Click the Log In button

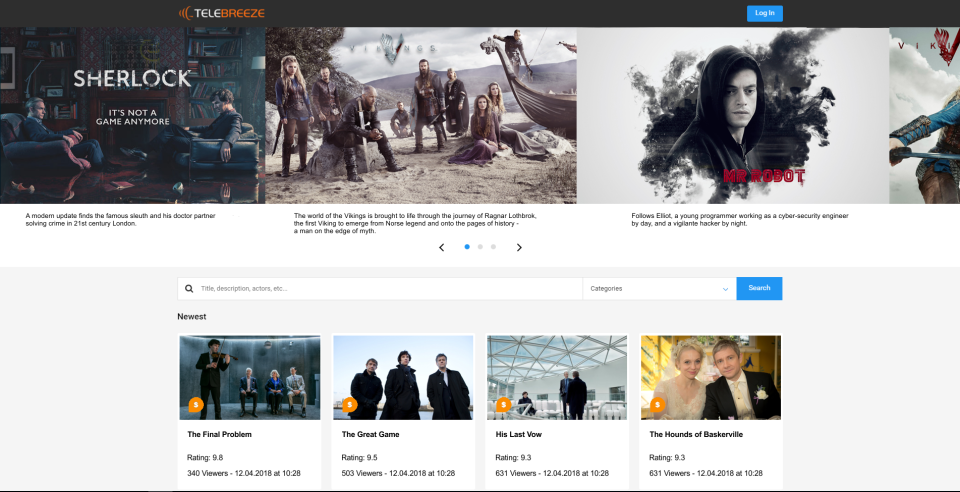click(x=765, y=13)
